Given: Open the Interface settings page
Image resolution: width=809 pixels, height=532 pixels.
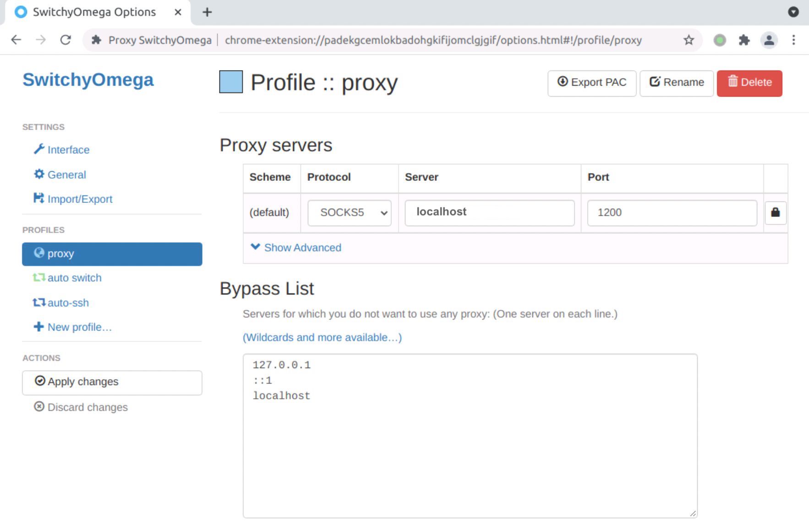Looking at the screenshot, I should [x=61, y=150].
